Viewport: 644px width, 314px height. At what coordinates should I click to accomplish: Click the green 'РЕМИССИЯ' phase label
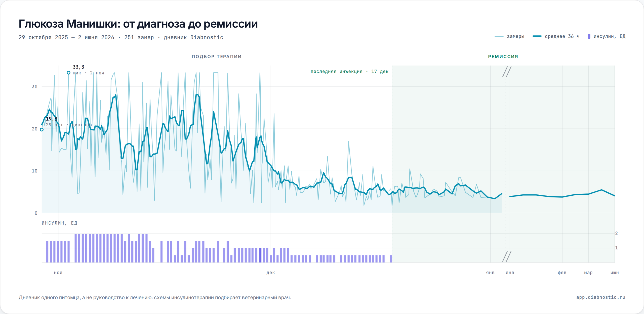tap(503, 57)
